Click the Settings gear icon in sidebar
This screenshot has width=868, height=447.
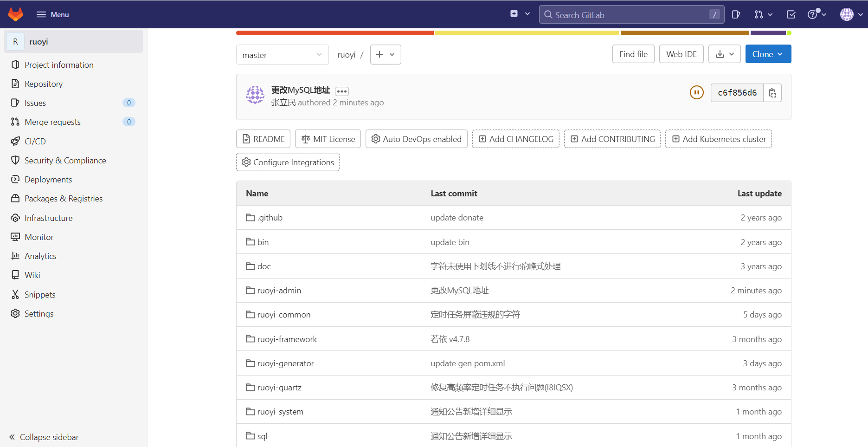point(15,313)
